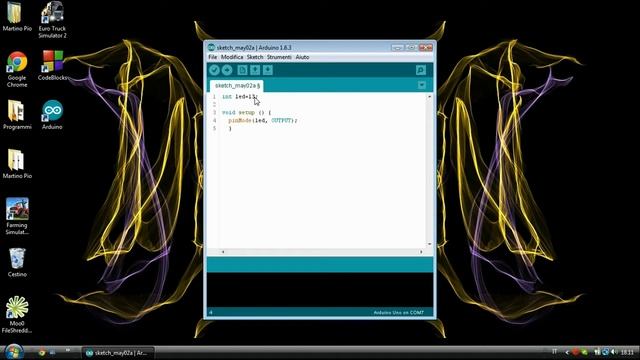This screenshot has height=360, width=640.
Task: Select the sketch_may02a tab
Action: point(237,86)
